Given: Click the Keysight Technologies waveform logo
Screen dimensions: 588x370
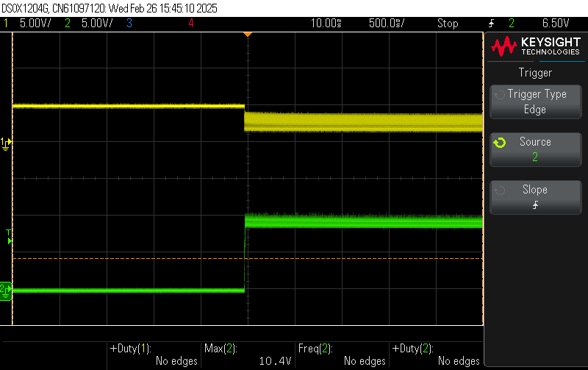Looking at the screenshot, I should [504, 46].
